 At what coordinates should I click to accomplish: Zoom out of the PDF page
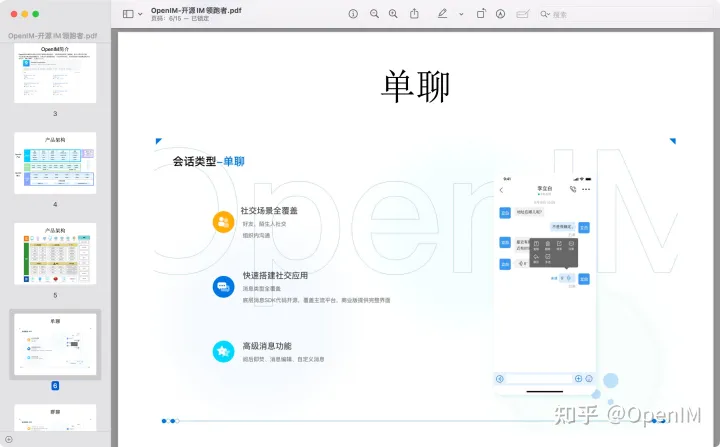click(x=374, y=14)
